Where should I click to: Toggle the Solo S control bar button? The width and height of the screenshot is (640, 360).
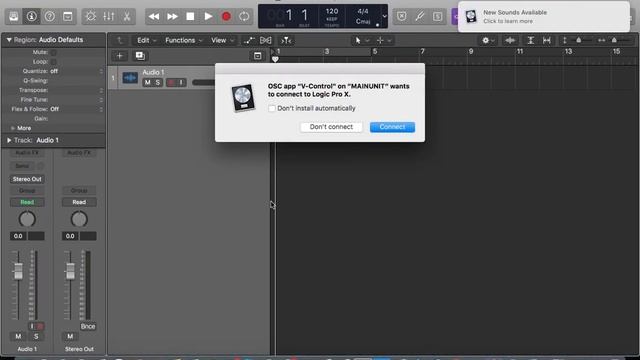click(x=438, y=16)
